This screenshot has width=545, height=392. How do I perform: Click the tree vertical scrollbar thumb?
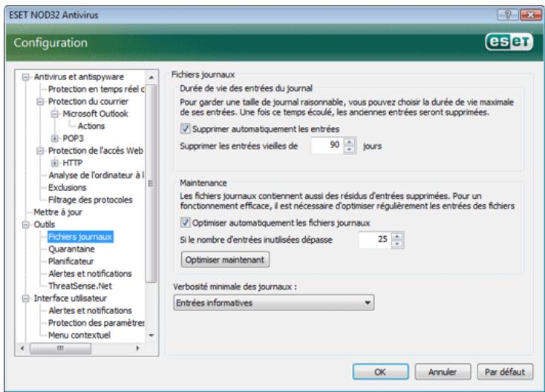(151, 183)
